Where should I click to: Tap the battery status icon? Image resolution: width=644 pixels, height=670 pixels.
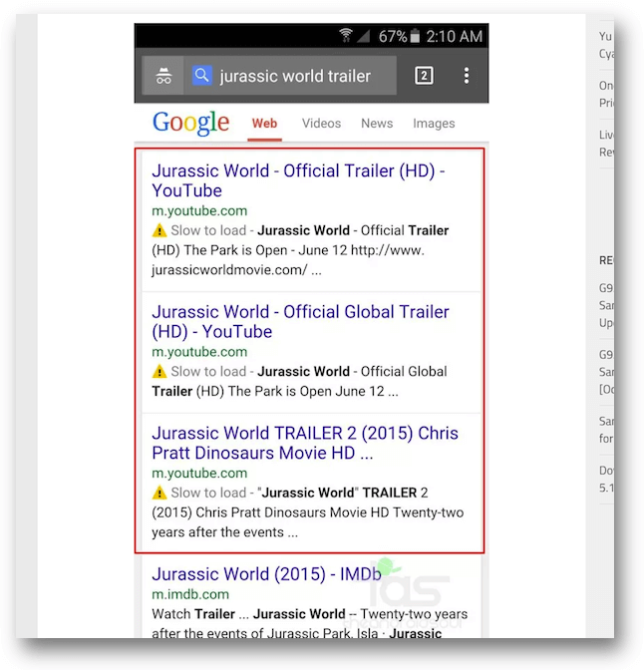click(x=415, y=36)
